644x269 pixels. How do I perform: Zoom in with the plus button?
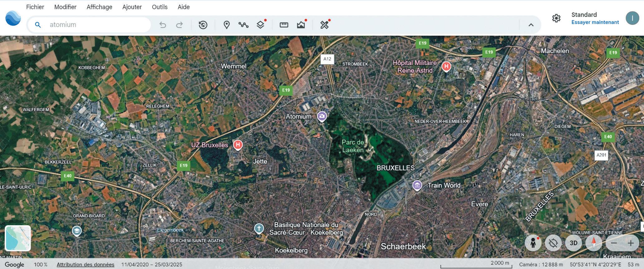(x=631, y=243)
